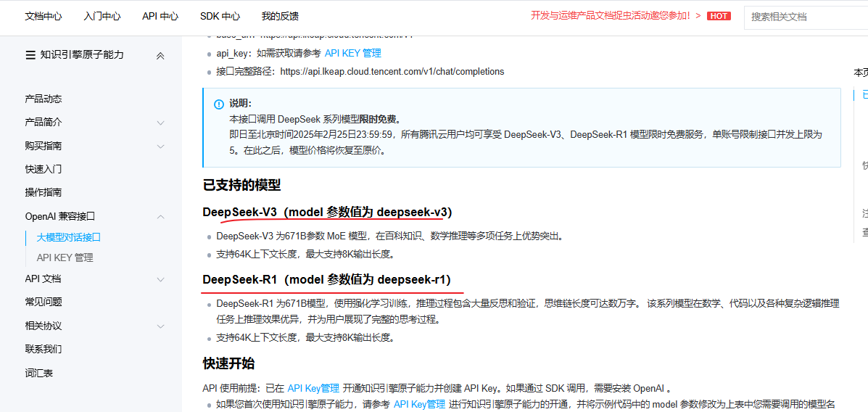Expand the 产品简介 section chevron
The width and height of the screenshot is (868, 412).
pyautogui.click(x=160, y=123)
